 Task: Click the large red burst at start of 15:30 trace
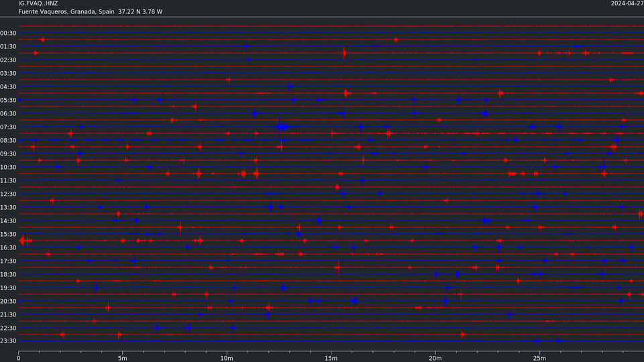25,241
